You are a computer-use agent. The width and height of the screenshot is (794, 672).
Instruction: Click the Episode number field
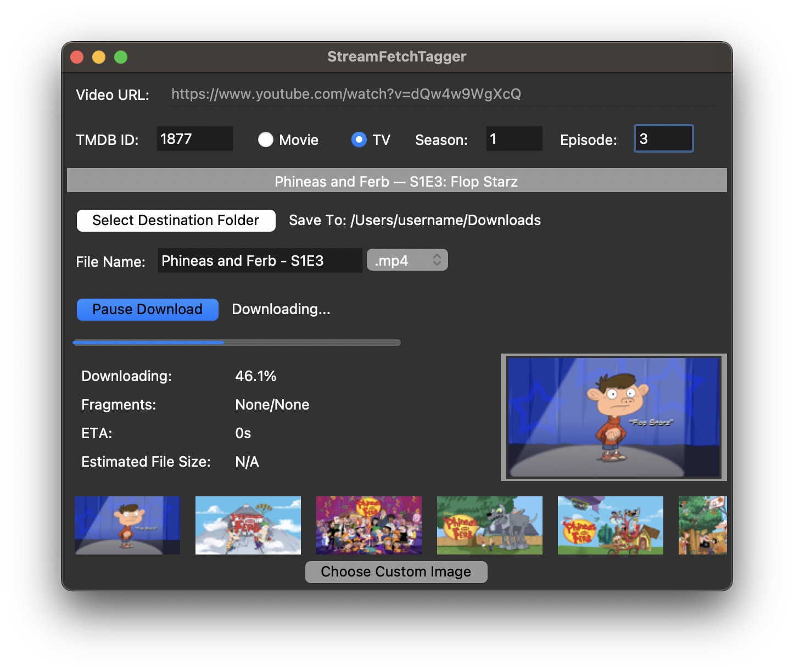664,138
